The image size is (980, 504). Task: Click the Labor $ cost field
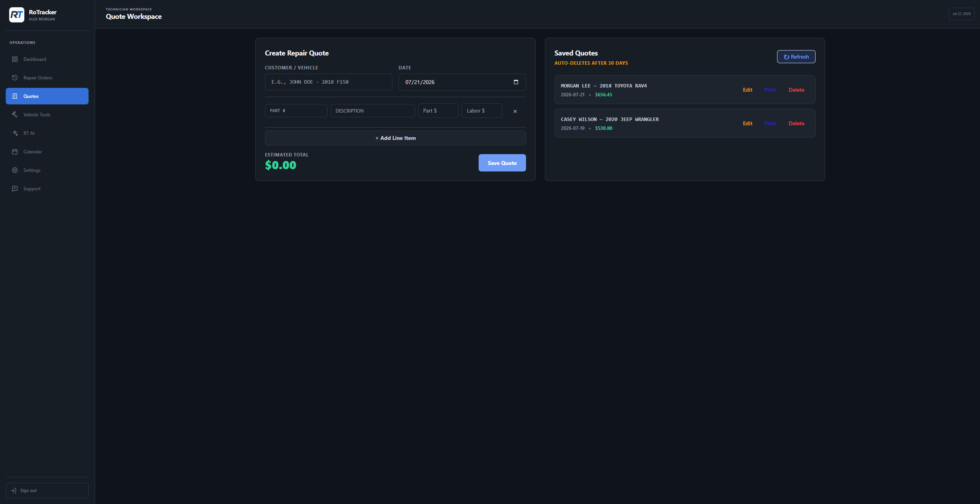click(x=482, y=111)
